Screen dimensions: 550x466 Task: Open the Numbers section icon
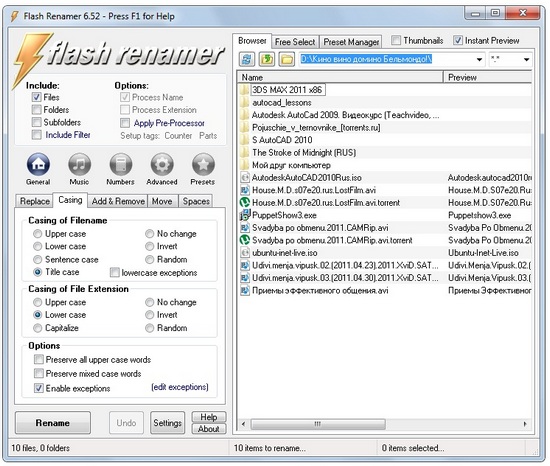point(121,164)
